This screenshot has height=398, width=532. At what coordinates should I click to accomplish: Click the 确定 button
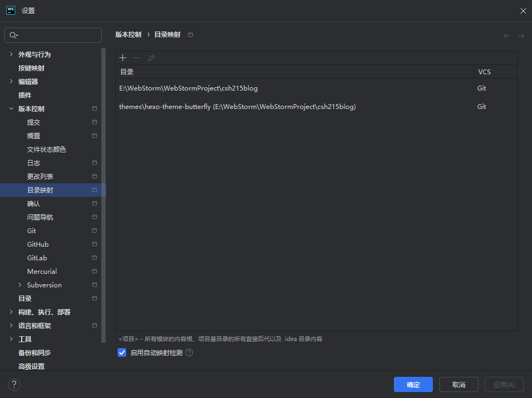(x=413, y=384)
